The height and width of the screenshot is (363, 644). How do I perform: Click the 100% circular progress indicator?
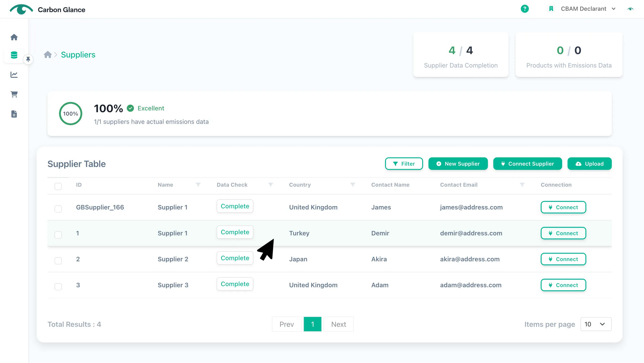[70, 113]
